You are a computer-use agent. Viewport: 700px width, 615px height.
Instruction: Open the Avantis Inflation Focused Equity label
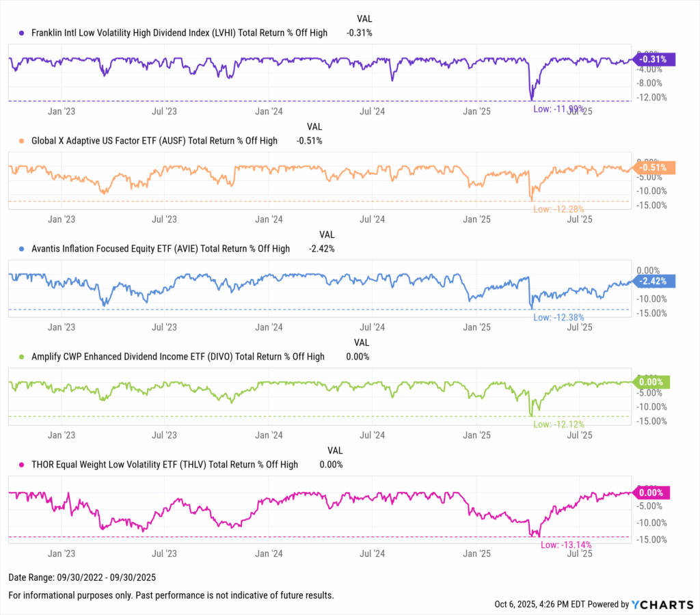[x=160, y=249]
